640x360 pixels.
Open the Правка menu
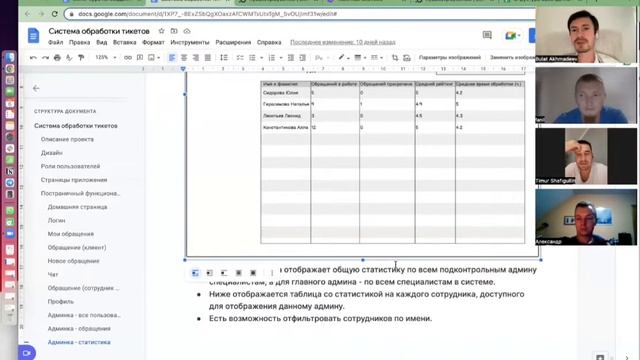coord(79,42)
